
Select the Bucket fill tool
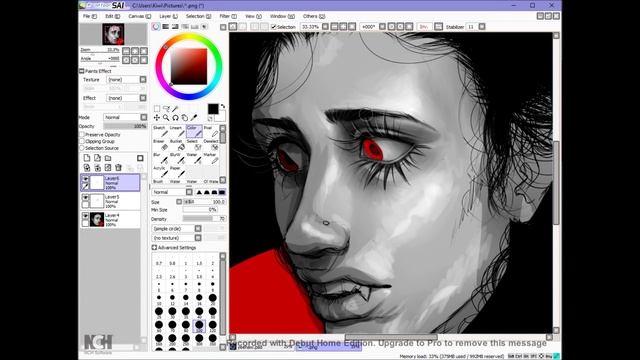176,145
